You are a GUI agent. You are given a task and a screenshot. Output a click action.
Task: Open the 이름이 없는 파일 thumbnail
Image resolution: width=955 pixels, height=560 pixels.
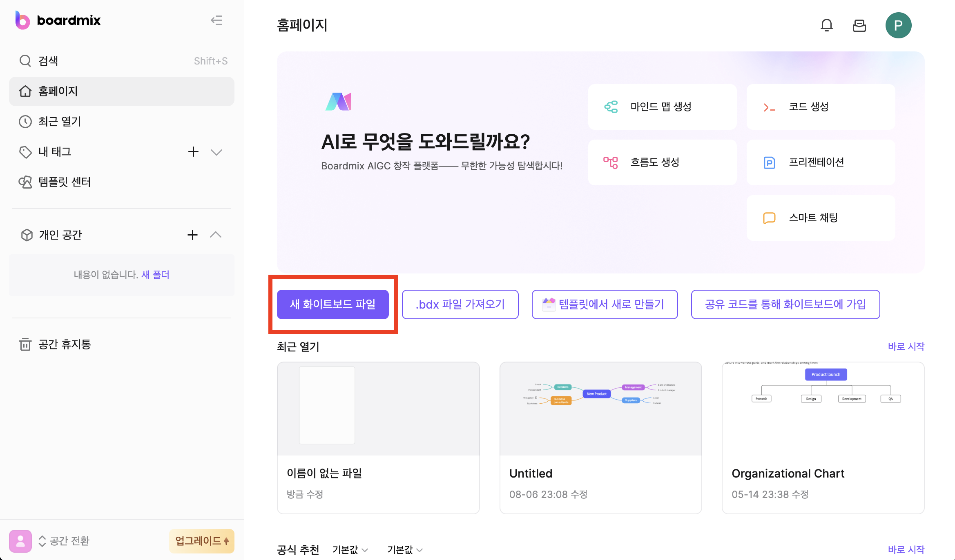[x=378, y=409]
